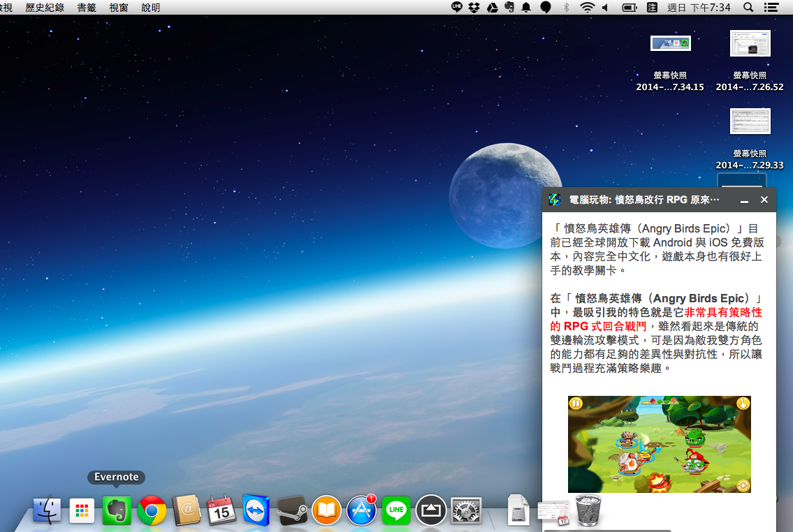Open the 歷史紀錄 menu
The height and width of the screenshot is (532, 793).
(x=45, y=7)
